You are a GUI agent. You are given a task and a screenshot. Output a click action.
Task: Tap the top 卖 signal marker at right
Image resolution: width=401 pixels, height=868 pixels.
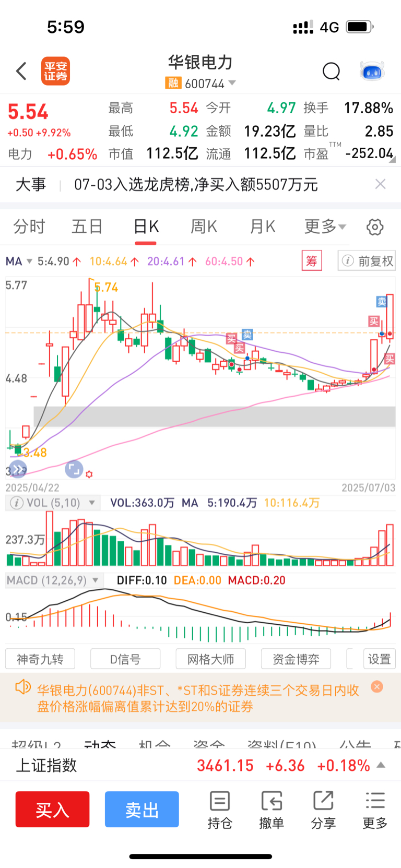pos(382,301)
